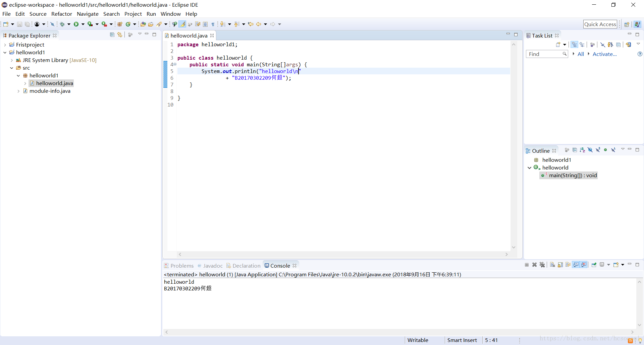Toggle Hide Completed Tasks in Task List
This screenshot has width=644, height=345.
[x=603, y=45]
